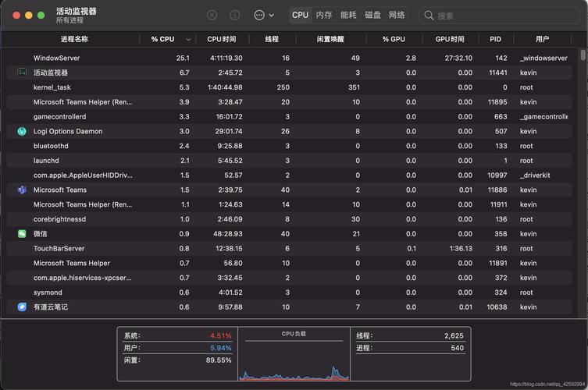Click the stop process toolbar icon
Viewport: 588px width, 390px height.
[x=212, y=15]
